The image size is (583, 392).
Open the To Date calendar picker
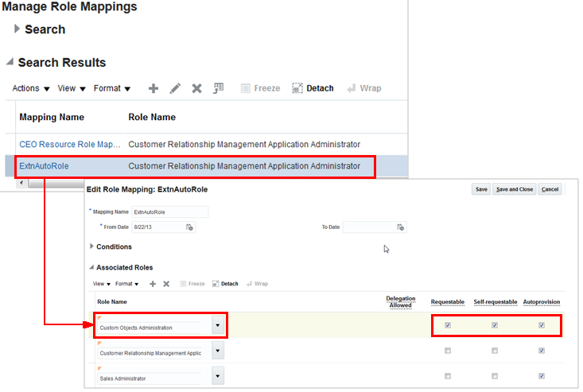point(401,227)
